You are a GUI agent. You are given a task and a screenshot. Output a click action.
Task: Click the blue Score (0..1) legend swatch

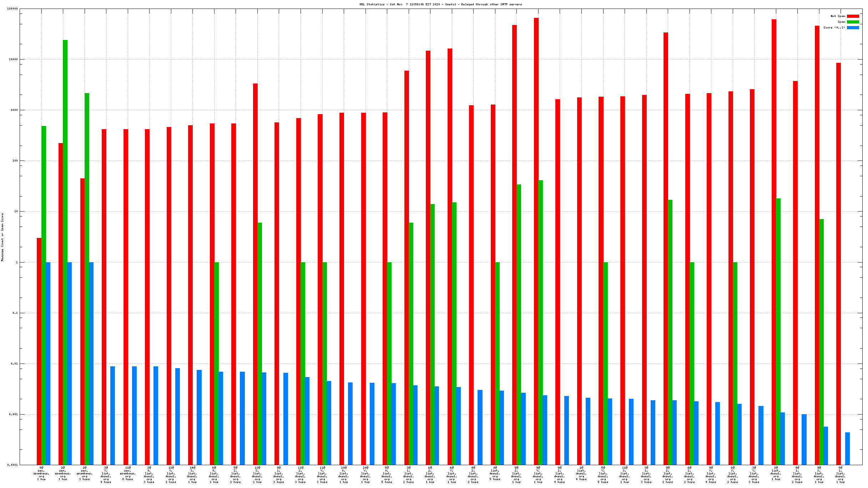(x=853, y=27)
